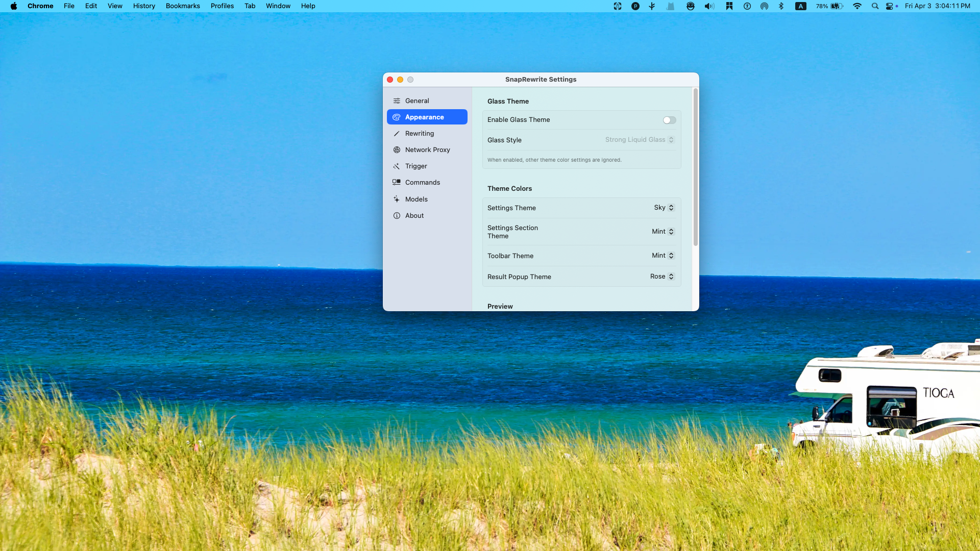Viewport: 980px width, 551px height.
Task: Open the Result Popup Theme Rose dropdown
Action: pos(662,277)
